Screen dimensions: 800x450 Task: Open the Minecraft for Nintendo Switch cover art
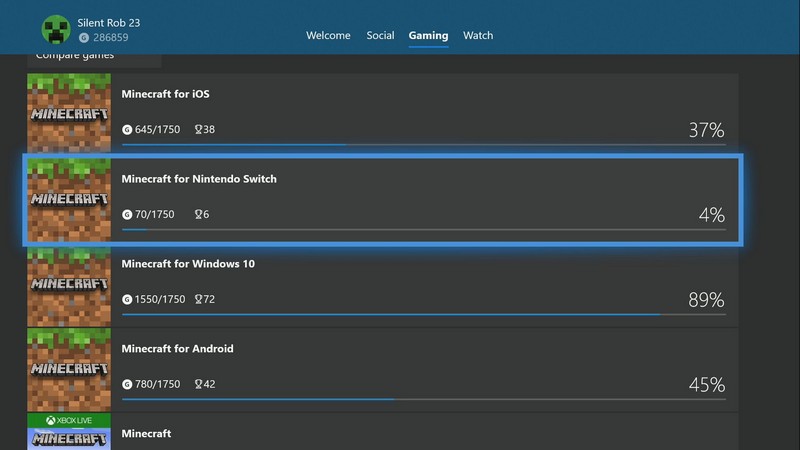(x=69, y=198)
